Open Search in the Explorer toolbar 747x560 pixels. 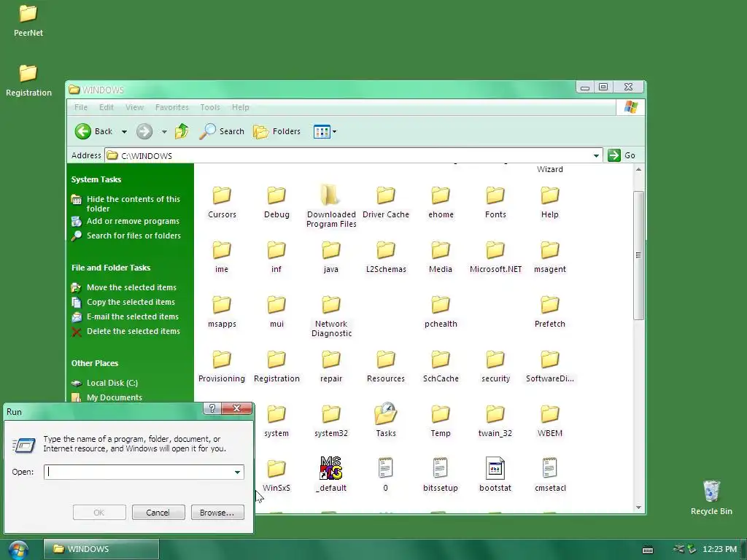pyautogui.click(x=222, y=131)
